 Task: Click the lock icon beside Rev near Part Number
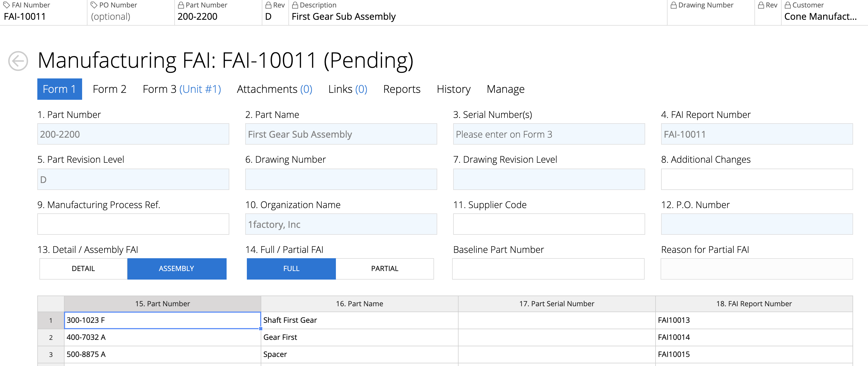click(268, 5)
